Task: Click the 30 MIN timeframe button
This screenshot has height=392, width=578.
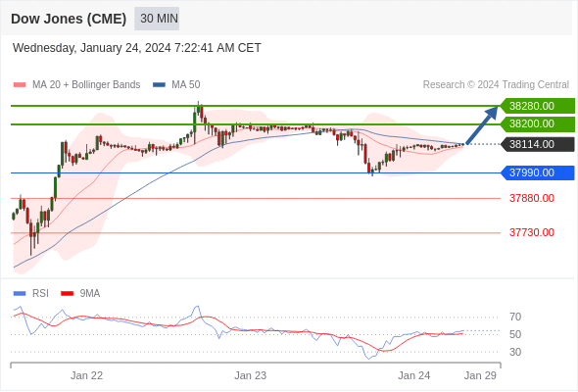Action: pyautogui.click(x=157, y=19)
